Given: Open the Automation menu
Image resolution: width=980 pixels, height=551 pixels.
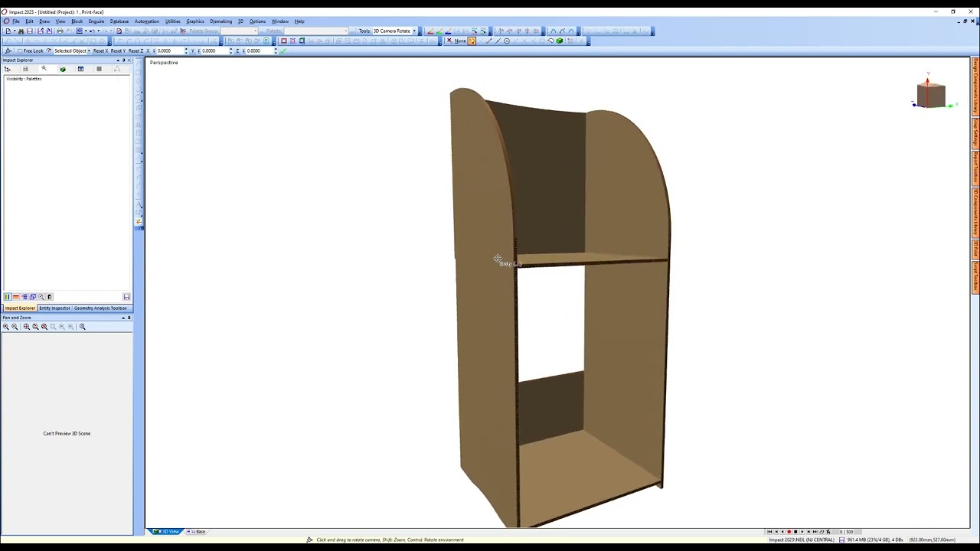Looking at the screenshot, I should 146,21.
